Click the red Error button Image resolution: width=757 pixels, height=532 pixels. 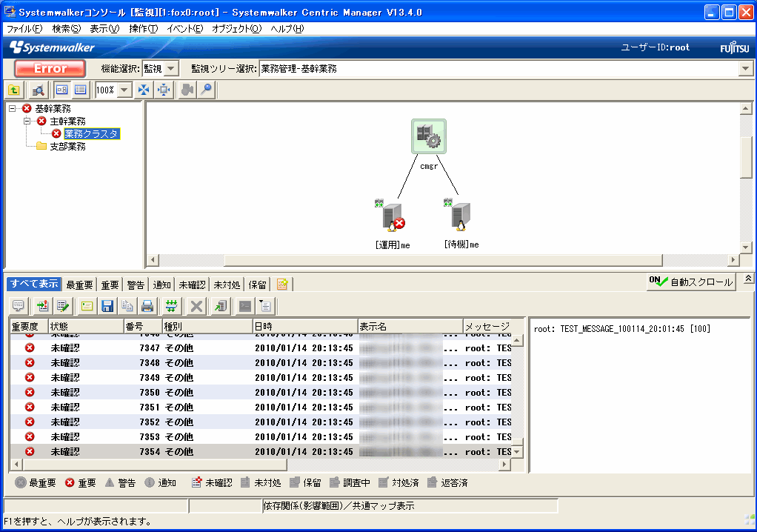(x=50, y=69)
